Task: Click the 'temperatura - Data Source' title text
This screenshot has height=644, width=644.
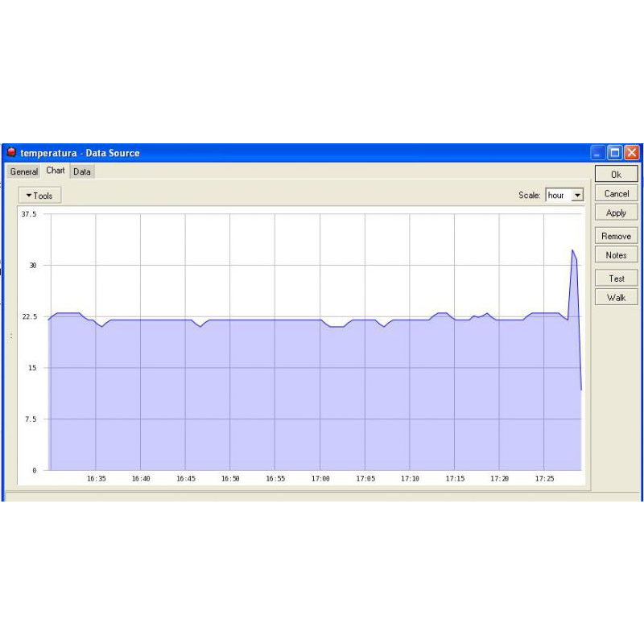Action: click(80, 153)
